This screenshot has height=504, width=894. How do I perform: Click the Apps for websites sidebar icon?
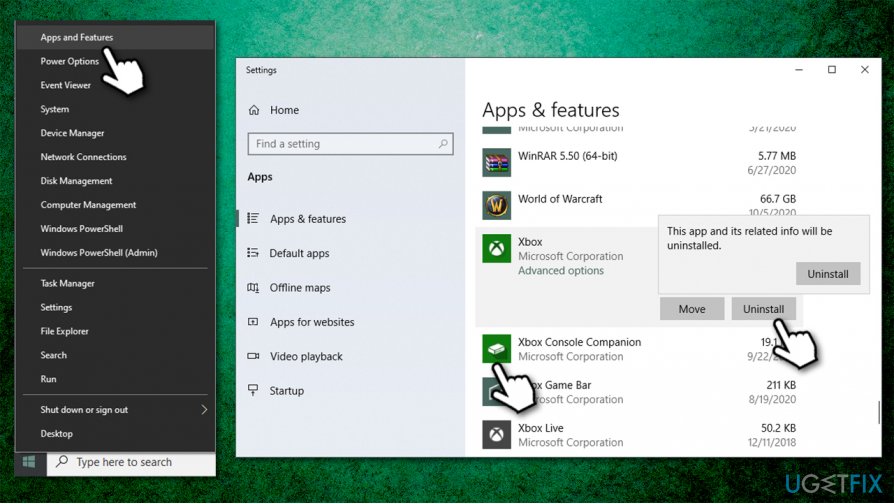pos(253,322)
